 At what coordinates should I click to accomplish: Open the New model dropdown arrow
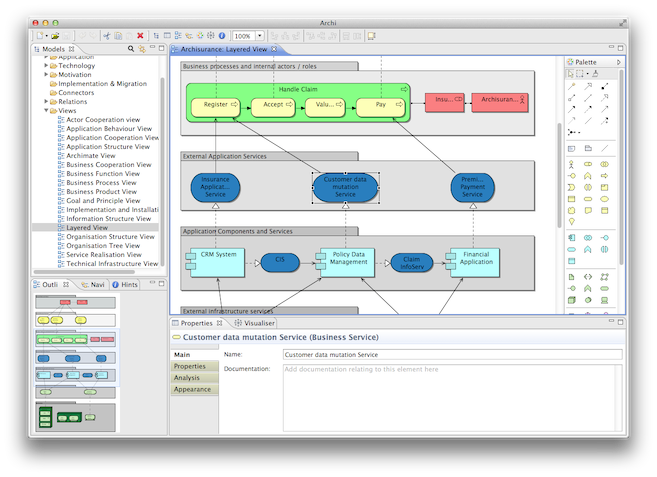pyautogui.click(x=47, y=36)
